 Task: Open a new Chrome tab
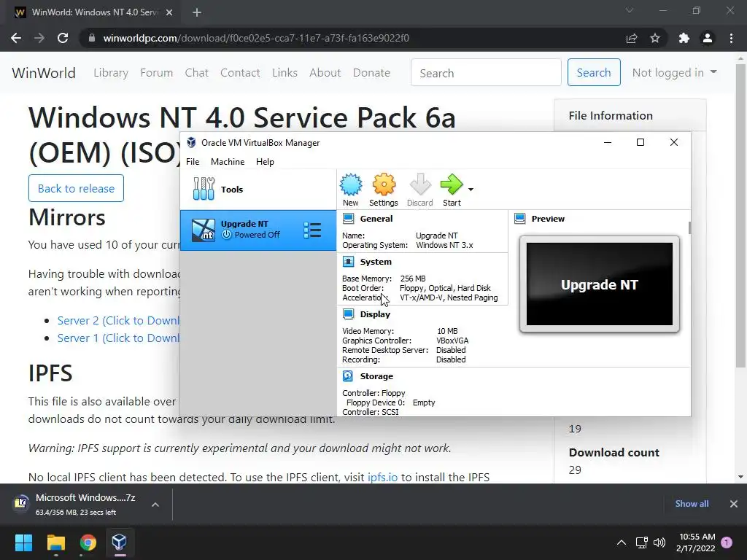click(x=197, y=12)
